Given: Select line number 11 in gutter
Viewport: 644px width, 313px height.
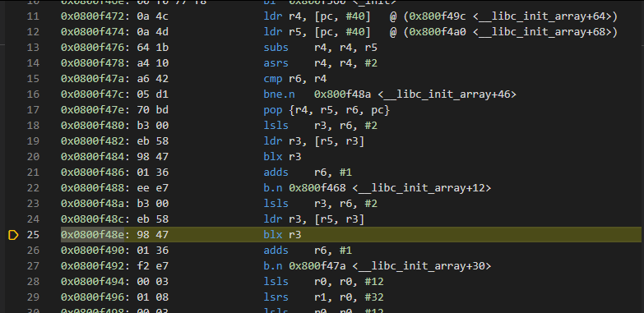Looking at the screenshot, I should tap(33, 16).
